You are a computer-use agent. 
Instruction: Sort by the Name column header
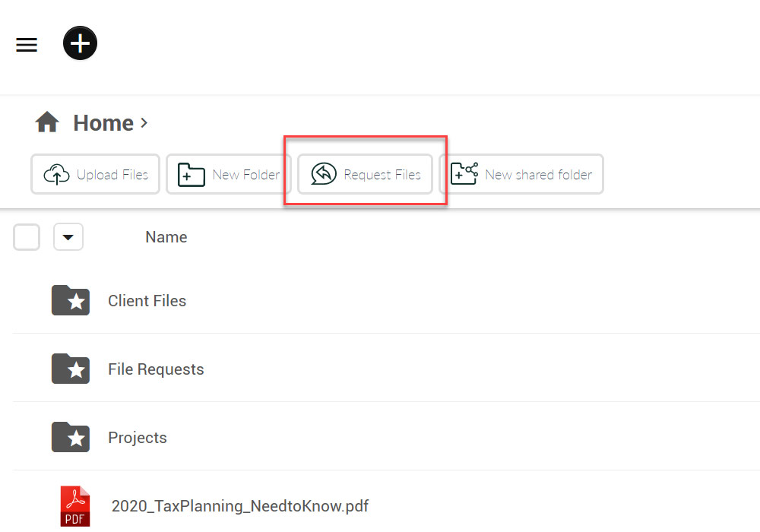[x=166, y=237]
